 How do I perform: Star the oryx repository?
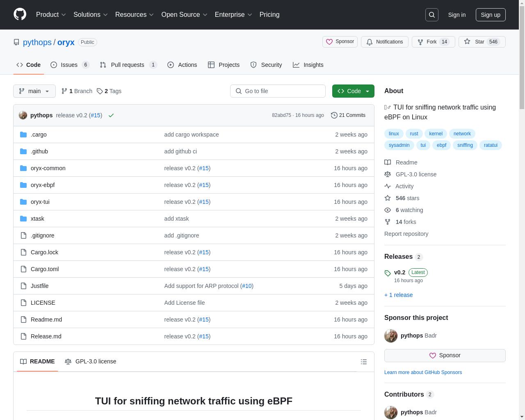pyautogui.click(x=482, y=42)
